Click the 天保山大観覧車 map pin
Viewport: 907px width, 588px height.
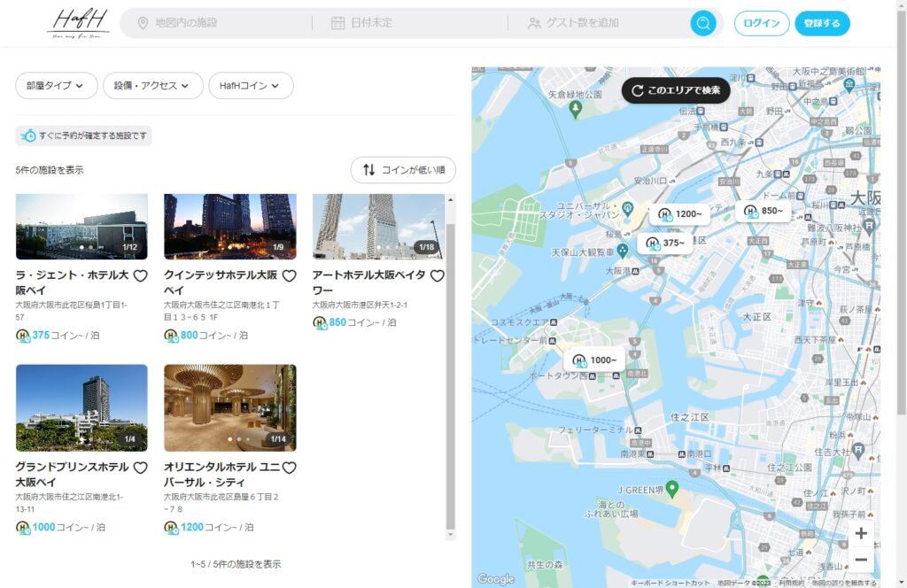pos(623,251)
